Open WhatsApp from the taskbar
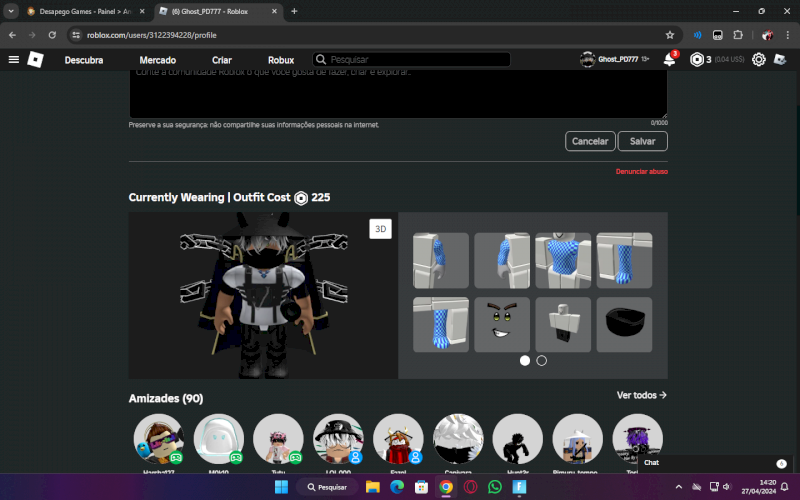The height and width of the screenshot is (500, 800). point(494,487)
